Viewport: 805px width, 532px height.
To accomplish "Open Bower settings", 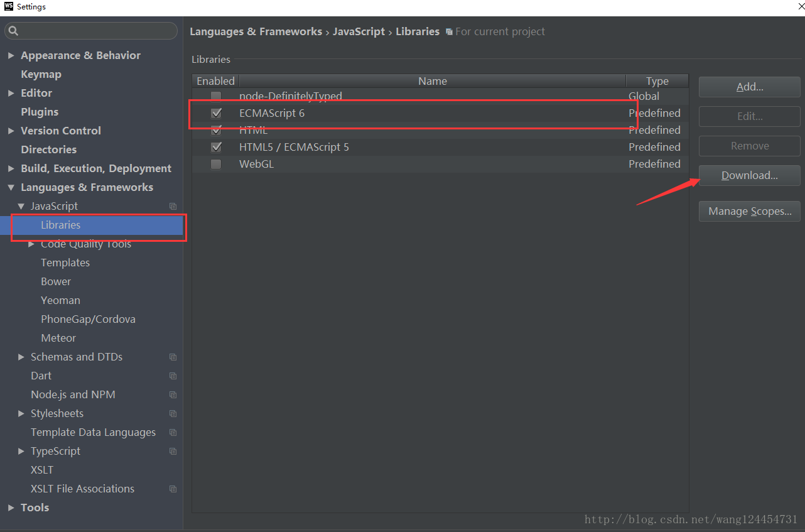I will [x=56, y=281].
